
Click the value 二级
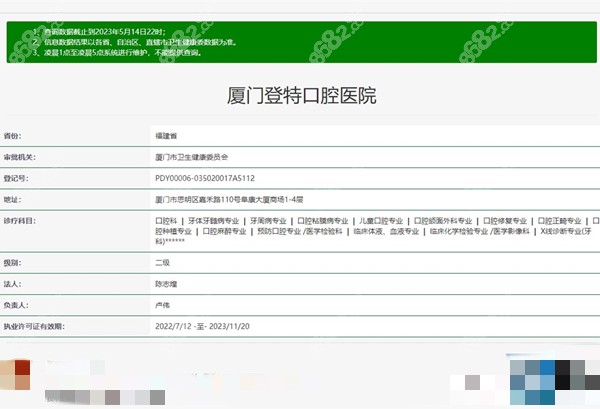point(162,263)
